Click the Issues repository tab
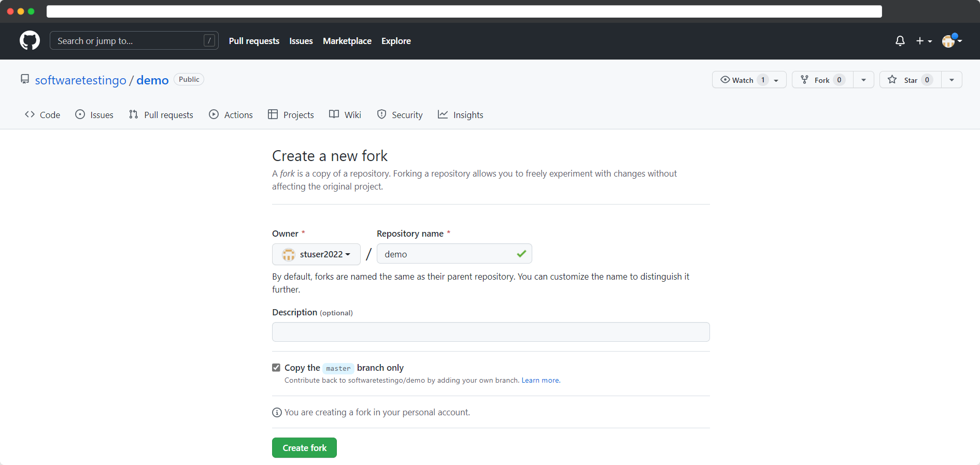980x465 pixels. pos(94,114)
